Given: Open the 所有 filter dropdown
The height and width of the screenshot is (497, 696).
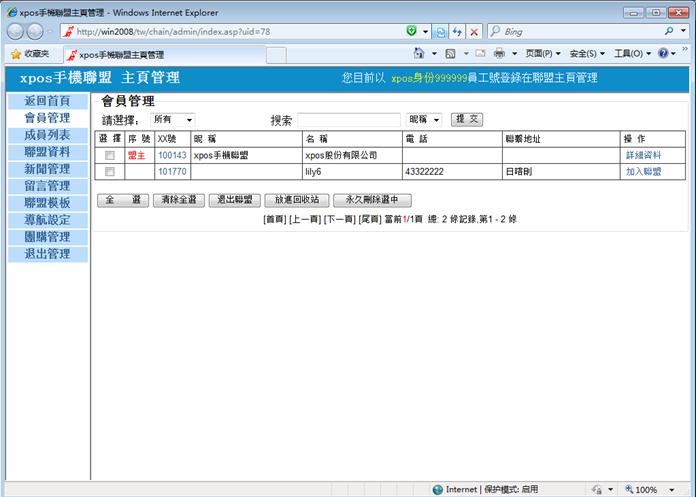Looking at the screenshot, I should click(173, 120).
